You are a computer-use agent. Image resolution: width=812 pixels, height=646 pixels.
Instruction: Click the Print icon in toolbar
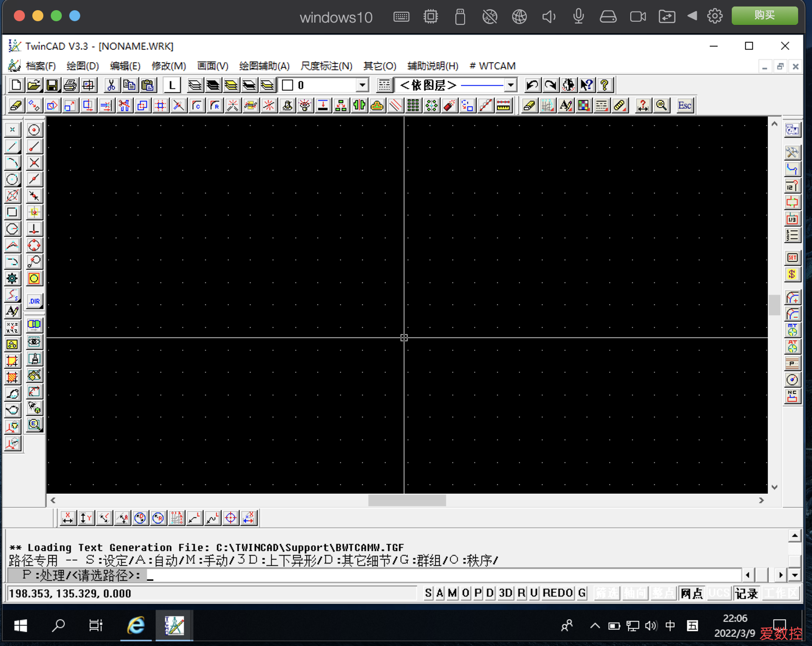coord(70,85)
